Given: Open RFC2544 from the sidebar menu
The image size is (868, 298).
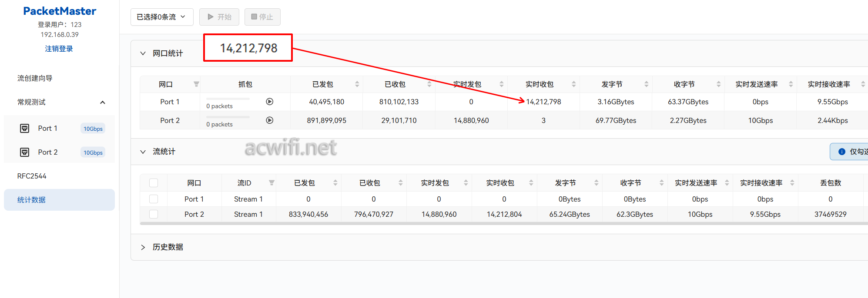Looking at the screenshot, I should pyautogui.click(x=32, y=176).
